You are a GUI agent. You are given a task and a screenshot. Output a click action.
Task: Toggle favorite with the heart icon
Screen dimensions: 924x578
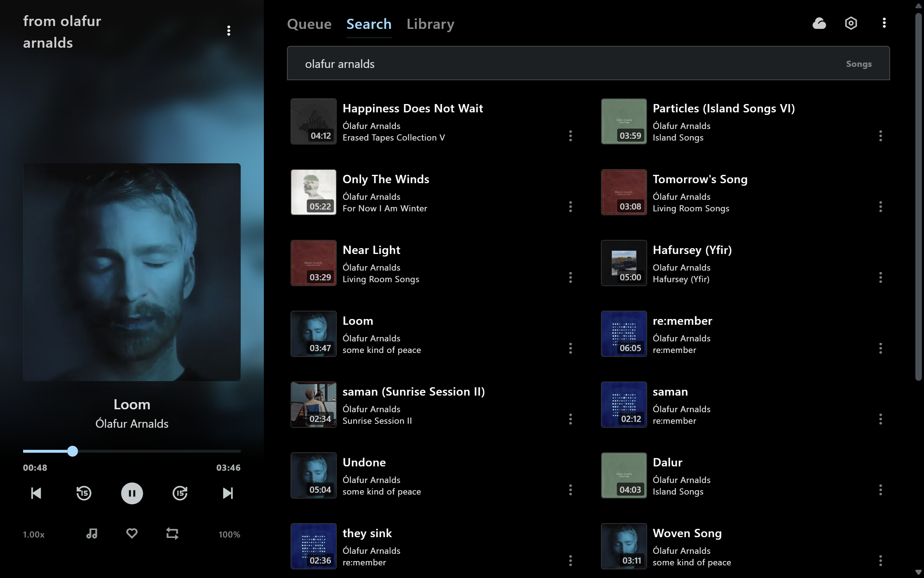coord(132,534)
